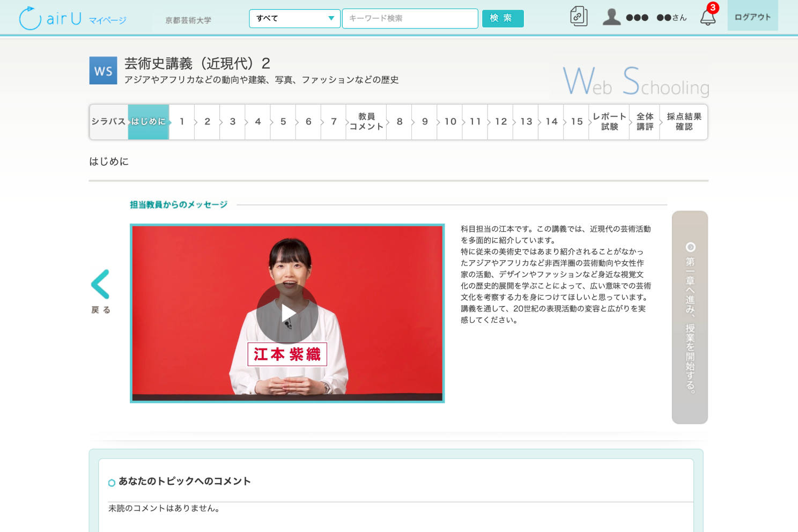This screenshot has height=532, width=798.
Task: Go to chapter 2 tab
Action: pyautogui.click(x=207, y=122)
